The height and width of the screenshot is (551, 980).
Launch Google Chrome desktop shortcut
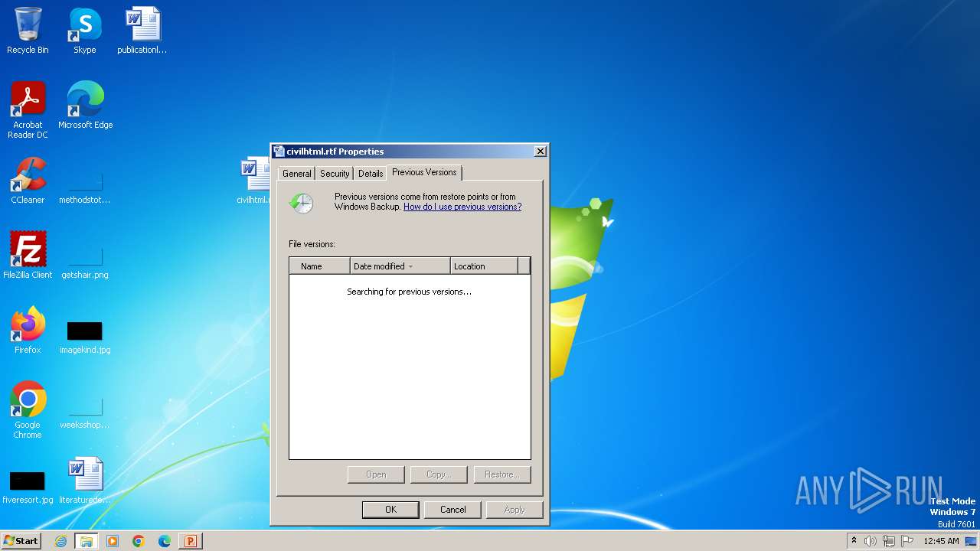(x=28, y=409)
